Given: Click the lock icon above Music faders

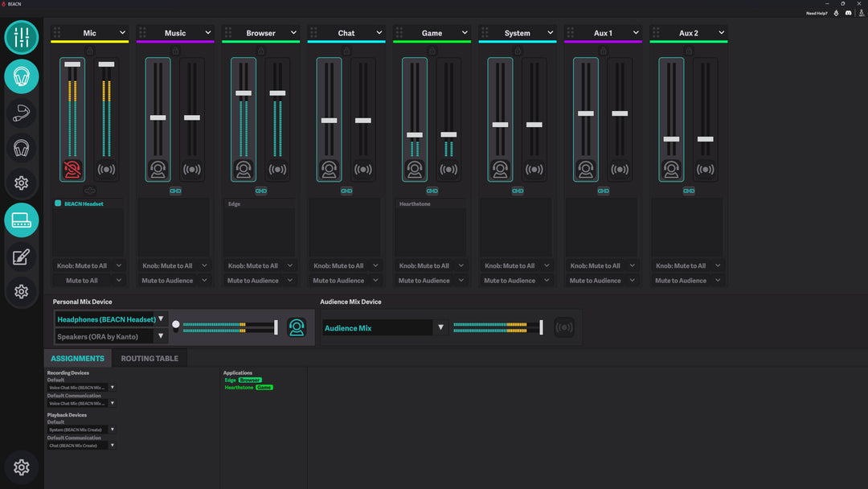Looking at the screenshot, I should (175, 51).
